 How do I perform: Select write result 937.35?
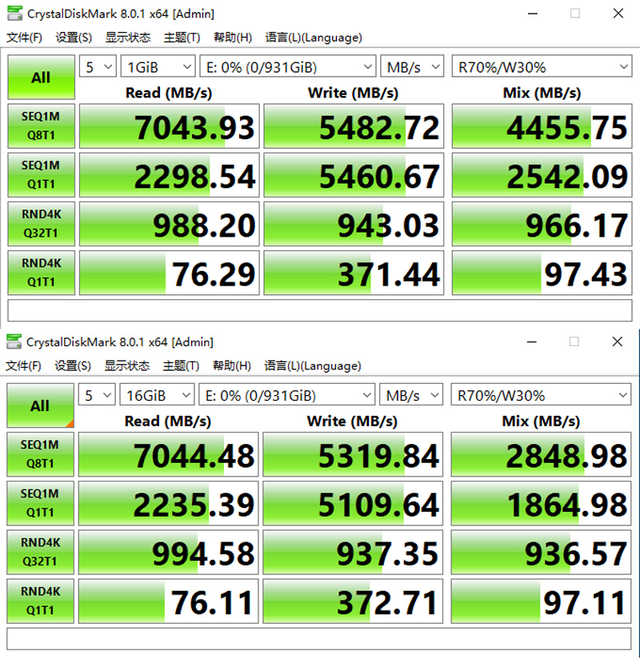353,553
